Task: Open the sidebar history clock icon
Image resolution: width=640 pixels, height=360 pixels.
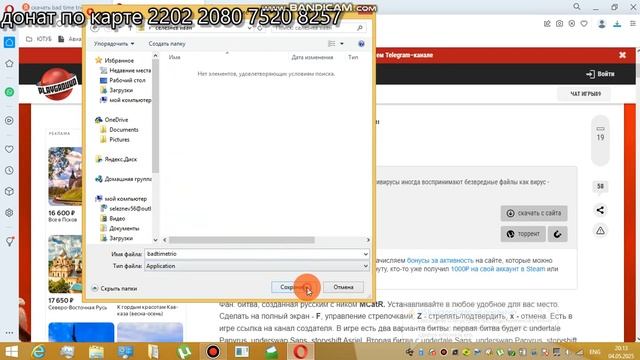Action: coord(9,170)
